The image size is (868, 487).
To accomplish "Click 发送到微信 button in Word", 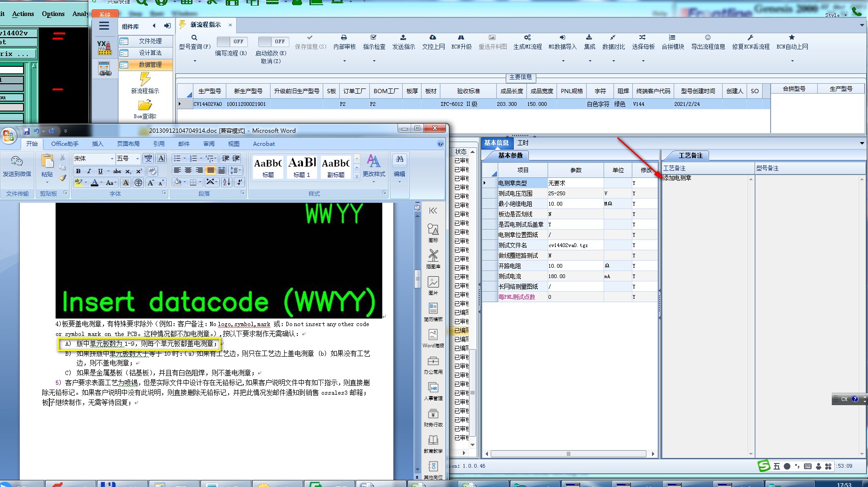I will click(x=17, y=167).
